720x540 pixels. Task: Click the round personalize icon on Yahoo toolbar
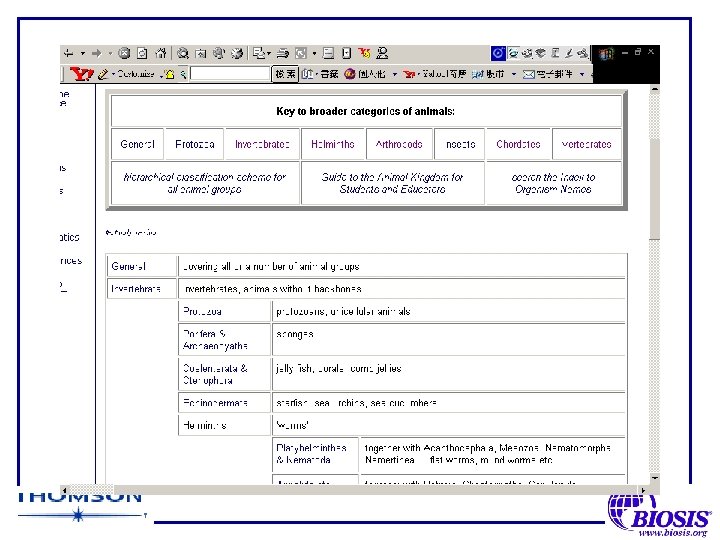(x=350, y=73)
